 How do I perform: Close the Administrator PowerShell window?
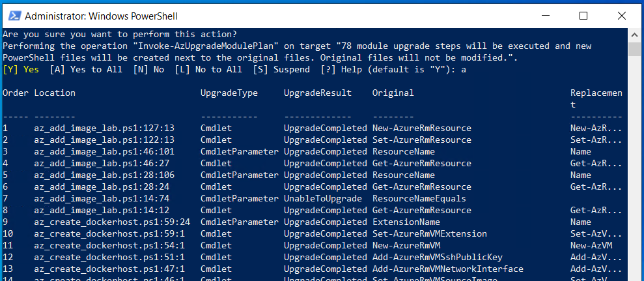click(614, 16)
